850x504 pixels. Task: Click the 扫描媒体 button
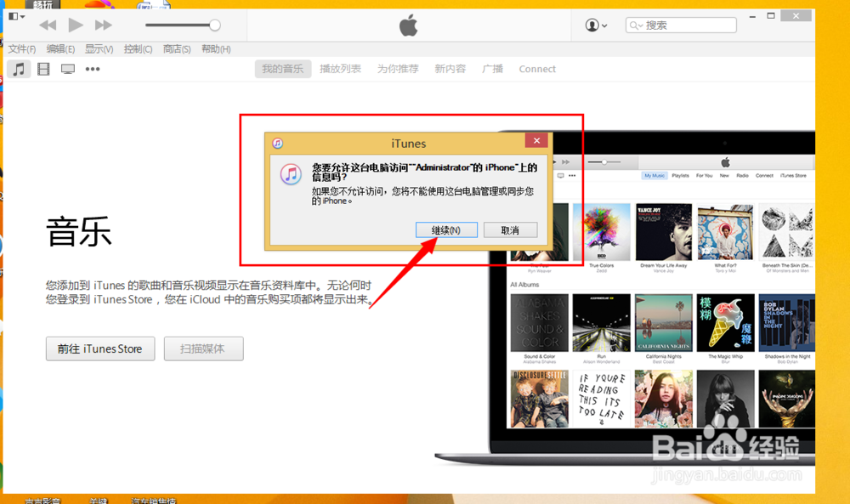204,348
